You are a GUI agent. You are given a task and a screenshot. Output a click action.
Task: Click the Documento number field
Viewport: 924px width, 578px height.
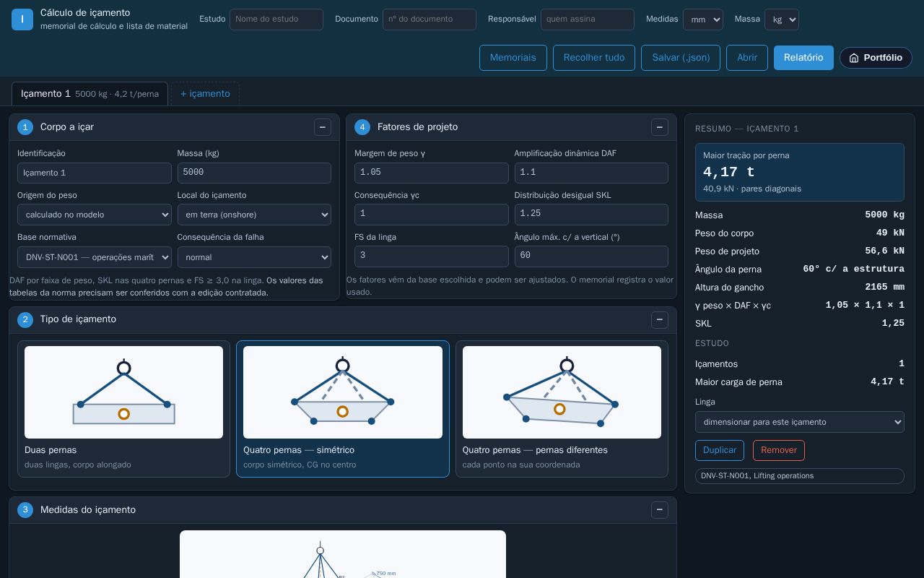tap(430, 20)
